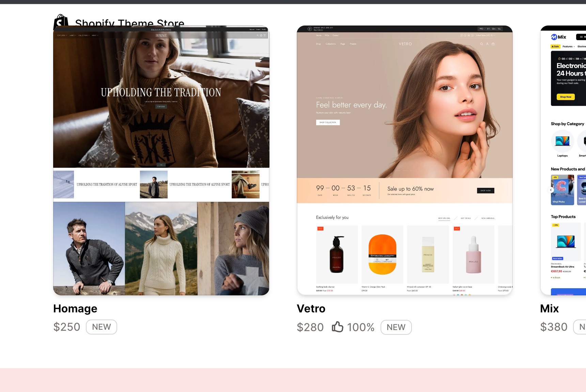
Task: Click the Mix logo icon in preview
Action: 554,37
